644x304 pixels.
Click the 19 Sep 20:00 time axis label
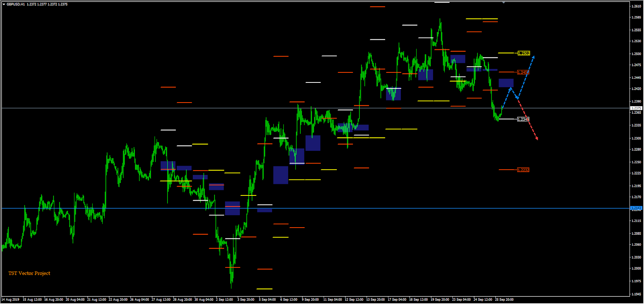coord(440,300)
